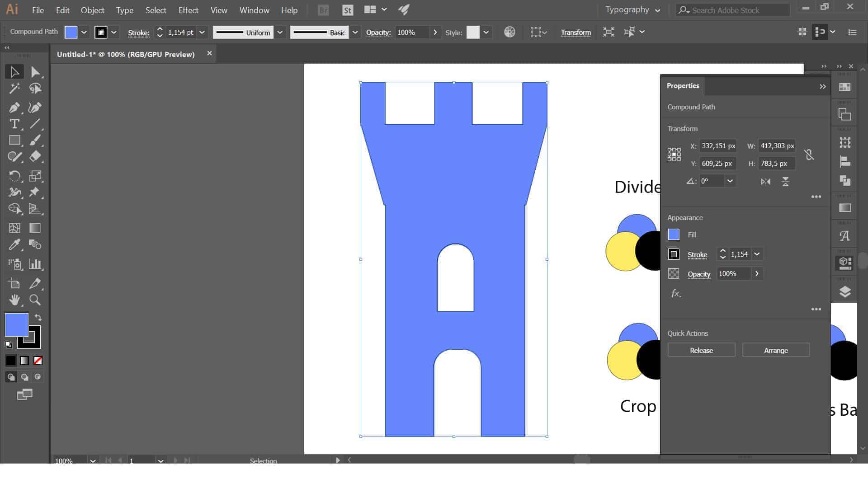Set fill mode to None
The width and height of the screenshot is (868, 488).
(38, 361)
